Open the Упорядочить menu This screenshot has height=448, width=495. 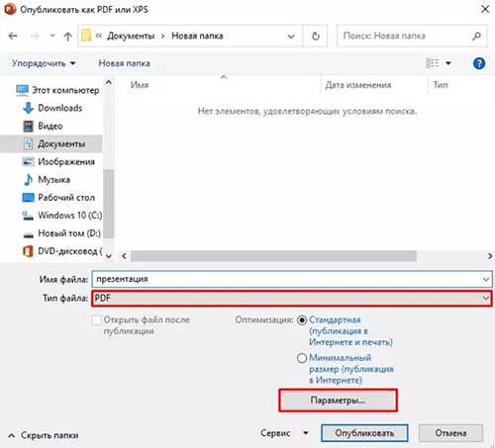coord(44,63)
